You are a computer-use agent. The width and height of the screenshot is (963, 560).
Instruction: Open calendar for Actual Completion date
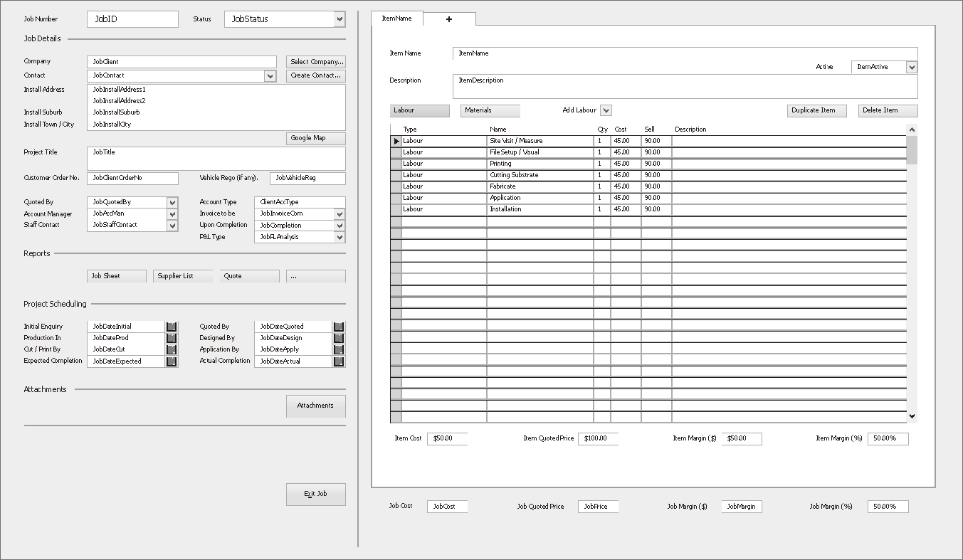coord(339,361)
